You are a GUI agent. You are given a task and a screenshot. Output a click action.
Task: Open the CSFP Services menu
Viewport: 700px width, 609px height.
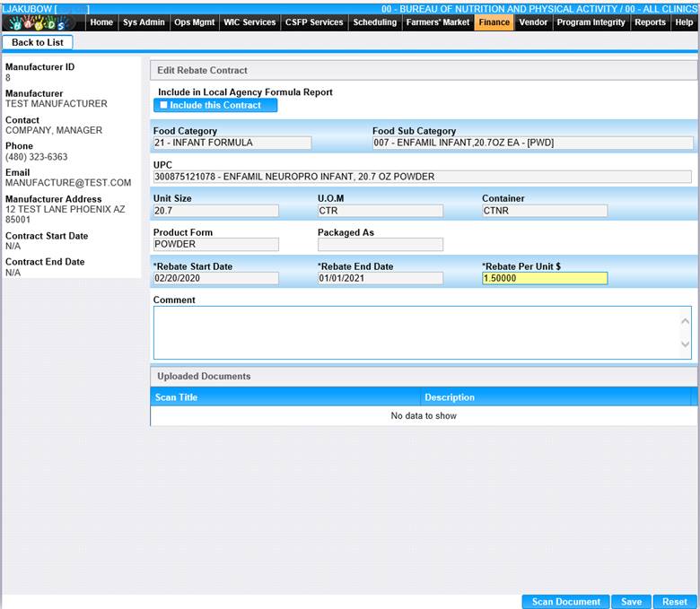point(314,22)
